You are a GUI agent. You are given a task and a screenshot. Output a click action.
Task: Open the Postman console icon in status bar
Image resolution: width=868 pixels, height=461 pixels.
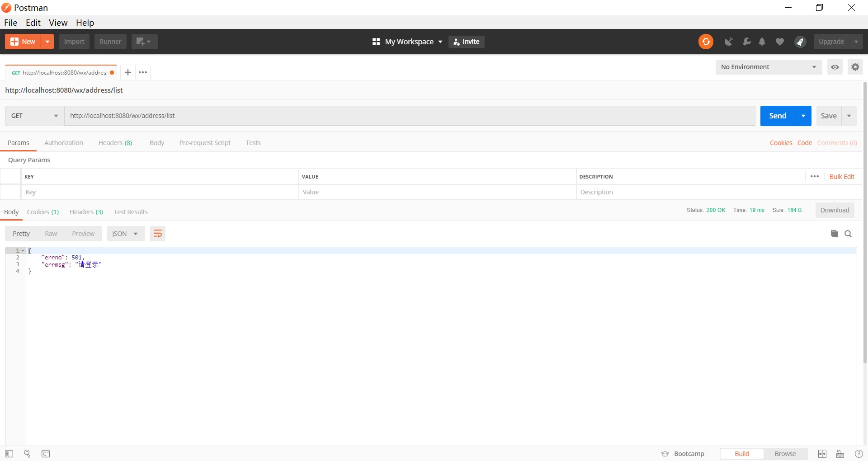pos(46,454)
